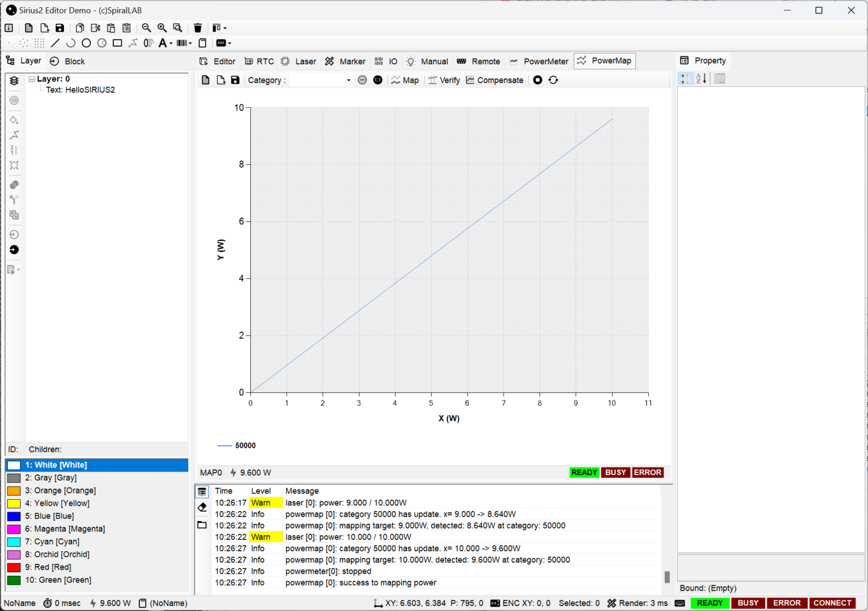The image size is (868, 611).
Task: Switch to the PowerMeter tab
Action: (x=539, y=61)
